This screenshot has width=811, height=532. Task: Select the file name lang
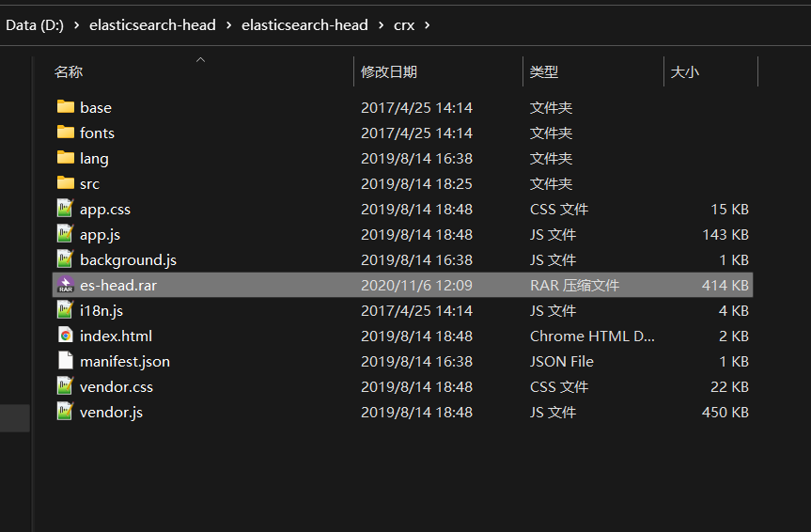(94, 158)
